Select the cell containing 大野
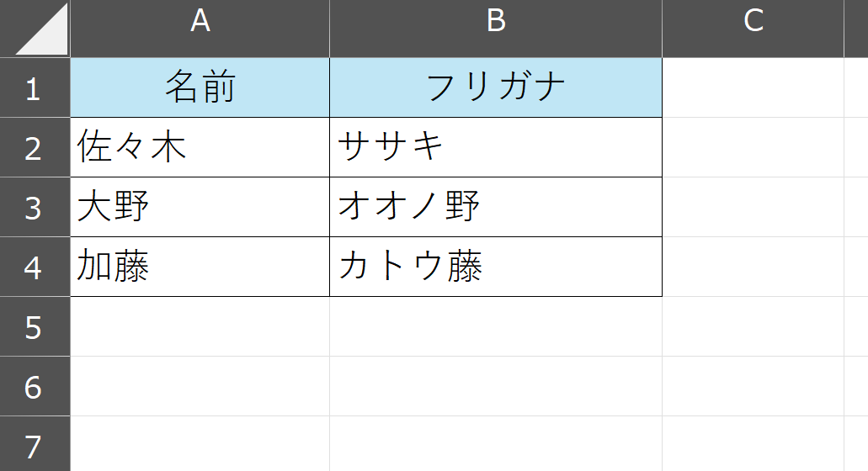The width and height of the screenshot is (868, 471). pyautogui.click(x=200, y=208)
